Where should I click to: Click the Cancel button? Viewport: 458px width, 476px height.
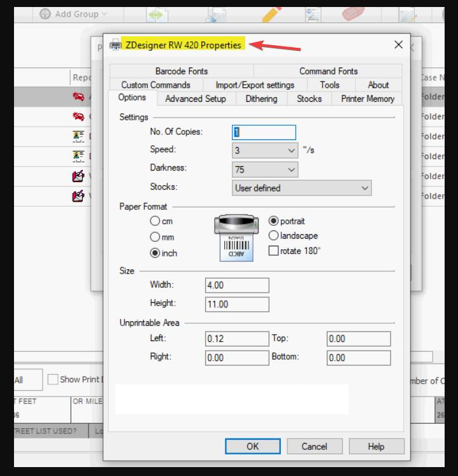click(x=314, y=446)
